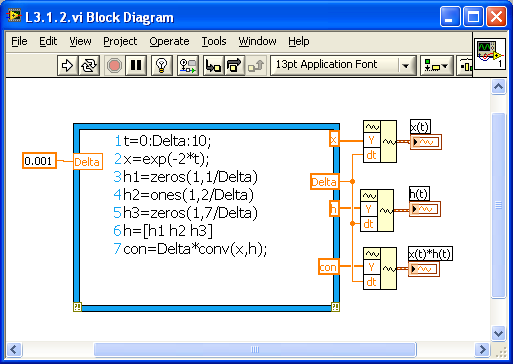Open the Operate menu
The height and width of the screenshot is (364, 513).
[169, 41]
